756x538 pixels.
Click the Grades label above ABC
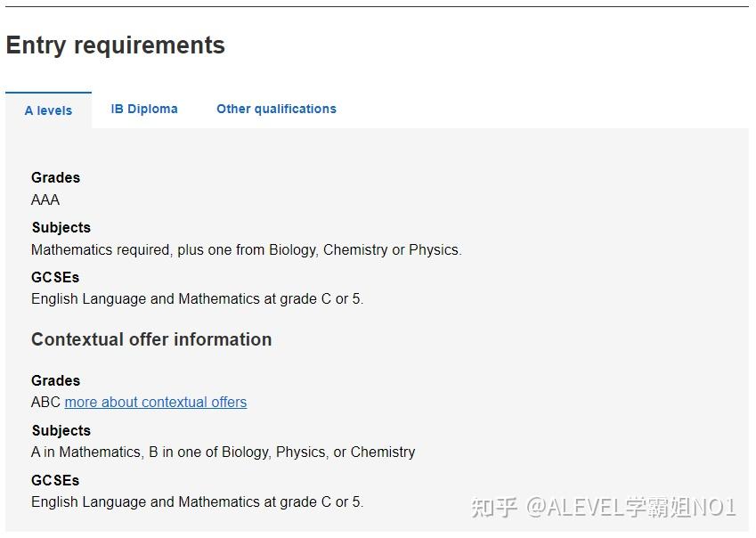click(x=55, y=380)
